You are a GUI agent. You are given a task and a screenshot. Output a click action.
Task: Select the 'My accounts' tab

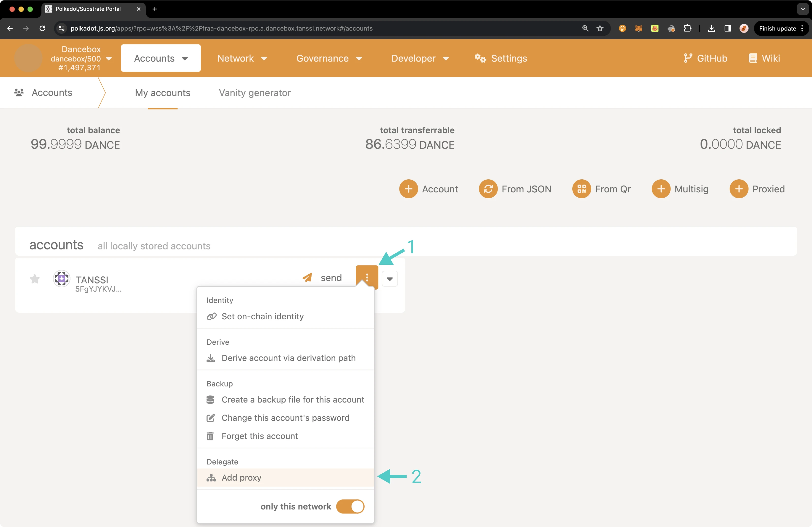[163, 92]
